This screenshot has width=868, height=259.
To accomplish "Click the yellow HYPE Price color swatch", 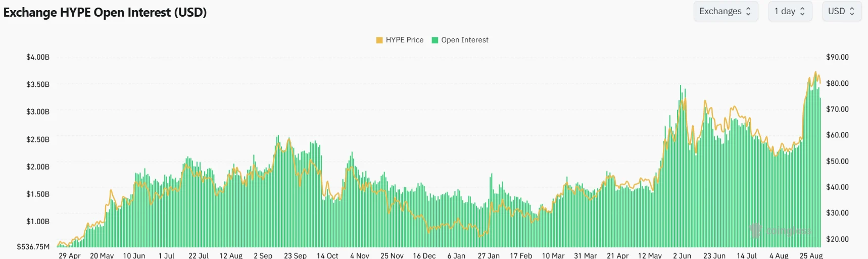I will click(379, 40).
